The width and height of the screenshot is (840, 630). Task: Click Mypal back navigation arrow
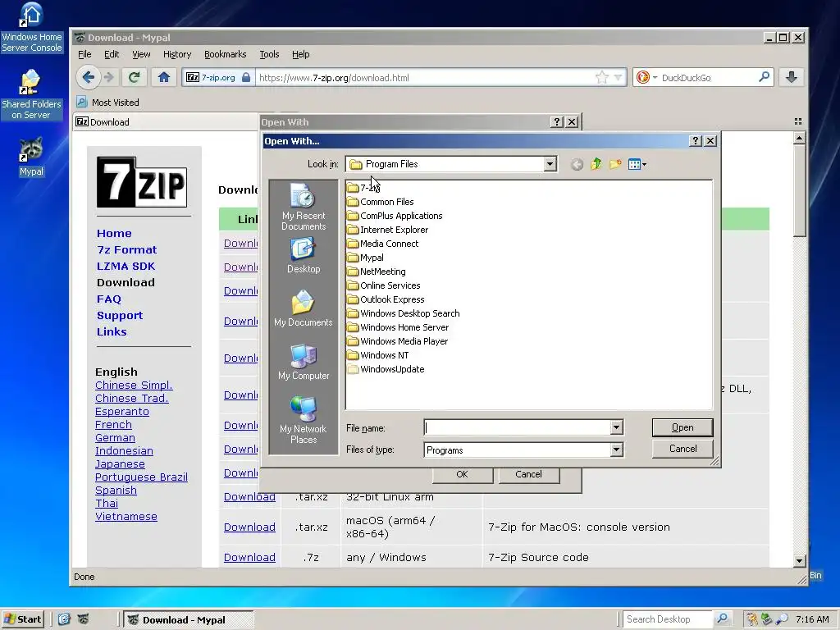tap(89, 78)
